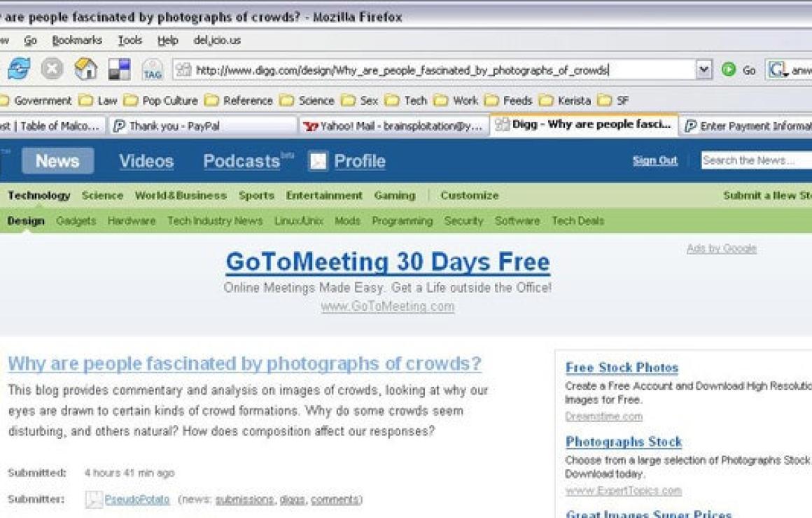Select the Gaming category
Image resolution: width=812 pixels, height=518 pixels.
pyautogui.click(x=395, y=195)
